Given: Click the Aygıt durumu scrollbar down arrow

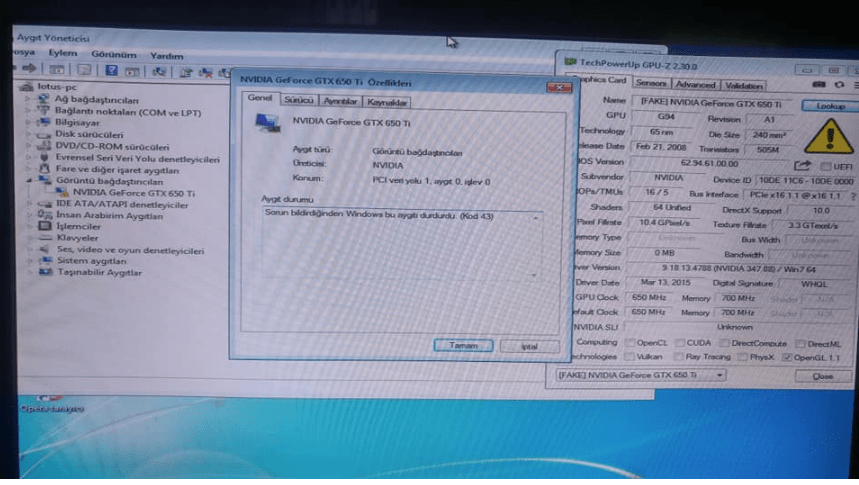Looking at the screenshot, I should click(x=534, y=275).
